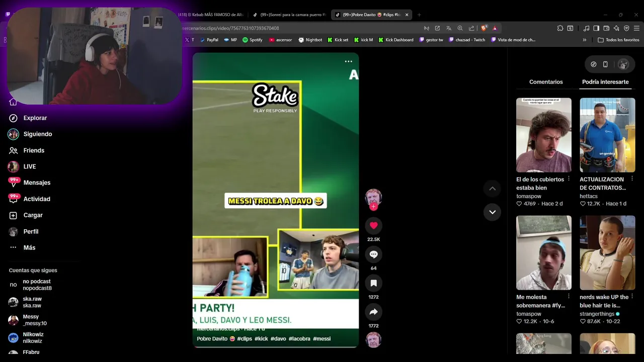644x362 pixels.
Task: Open the hettacs author link
Action: click(589, 196)
